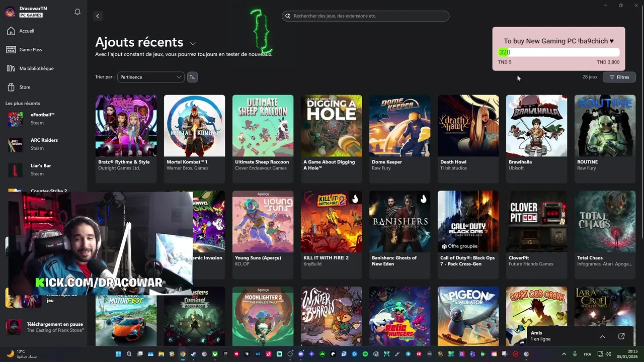Open the notifications bell
This screenshot has height=362, width=644.
[77, 12]
